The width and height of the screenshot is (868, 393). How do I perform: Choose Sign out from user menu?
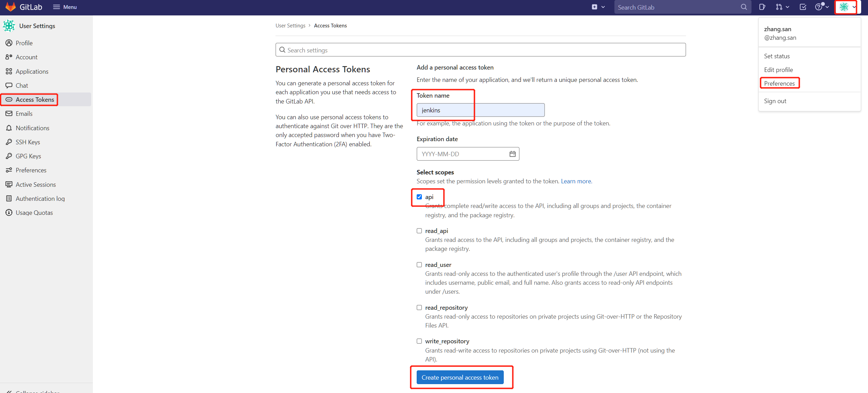[x=775, y=101]
